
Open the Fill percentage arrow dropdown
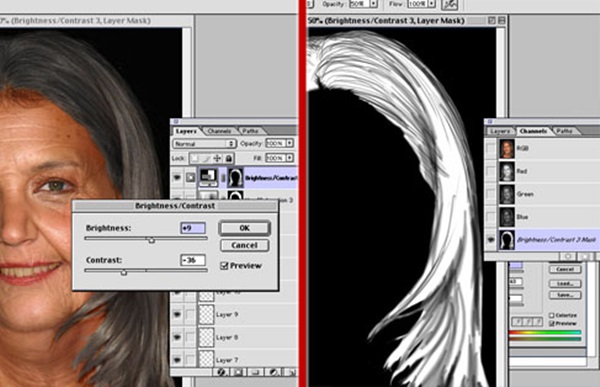(x=290, y=158)
